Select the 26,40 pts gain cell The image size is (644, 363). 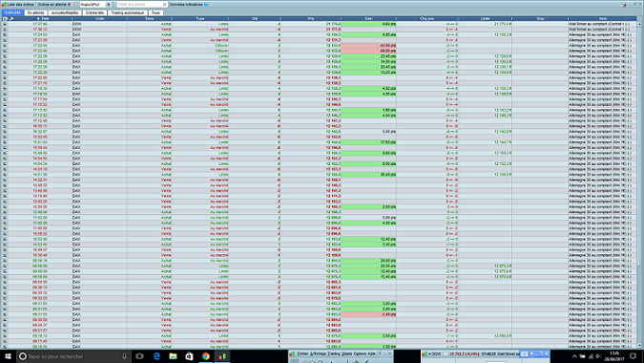(368, 174)
